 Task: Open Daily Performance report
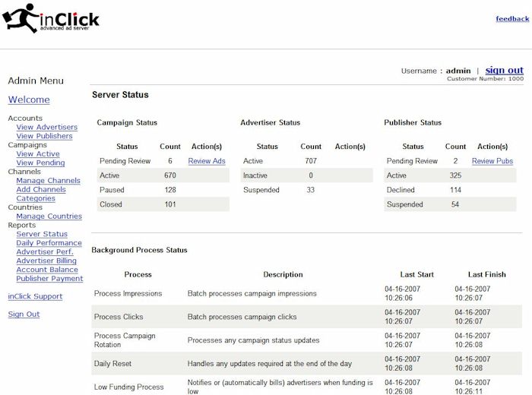pyautogui.click(x=49, y=243)
